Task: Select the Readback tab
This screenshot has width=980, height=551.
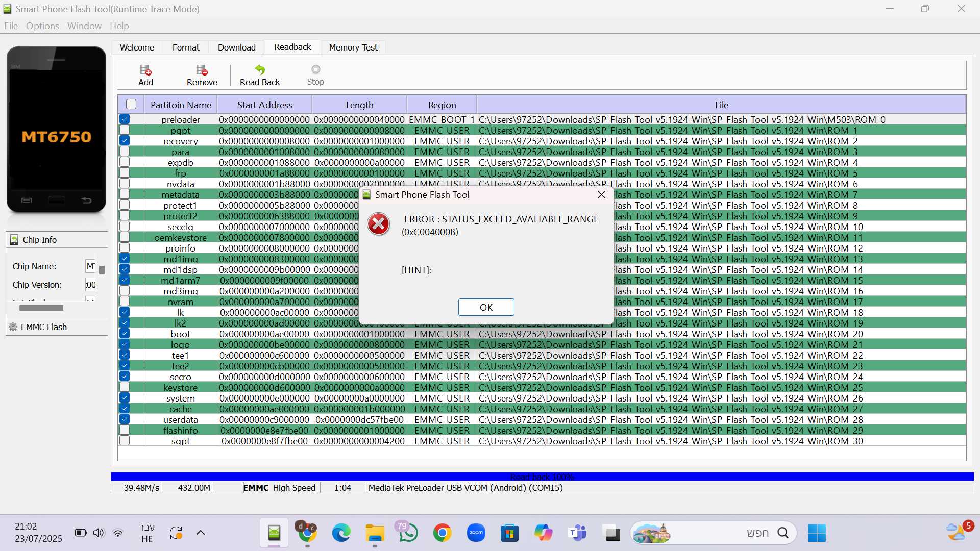Action: click(292, 47)
